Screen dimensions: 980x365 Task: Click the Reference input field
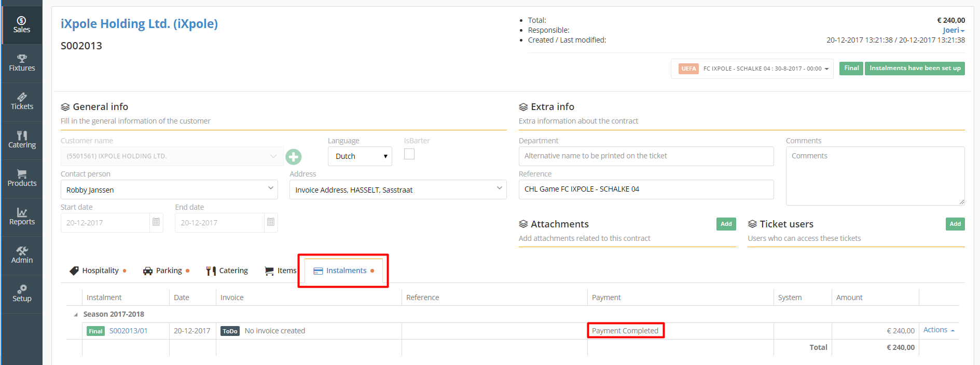(x=646, y=190)
